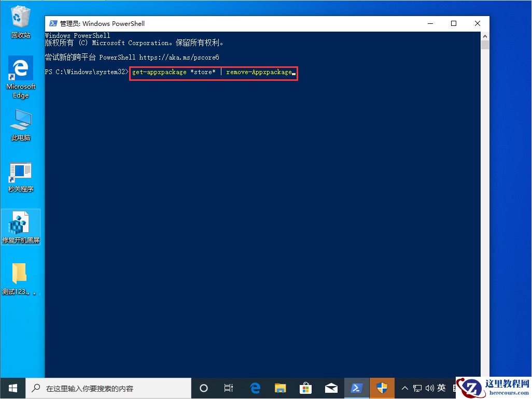
Task: Click the PowerShell scrollbar up arrow
Action: pos(485,36)
